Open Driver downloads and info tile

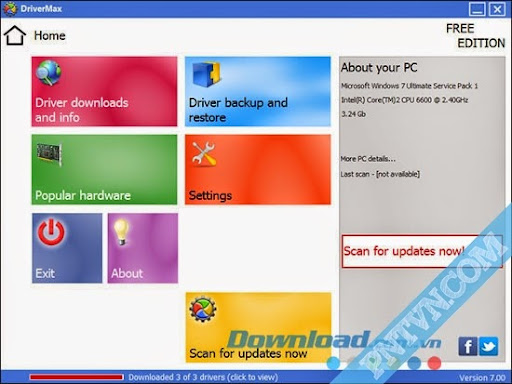tap(104, 91)
